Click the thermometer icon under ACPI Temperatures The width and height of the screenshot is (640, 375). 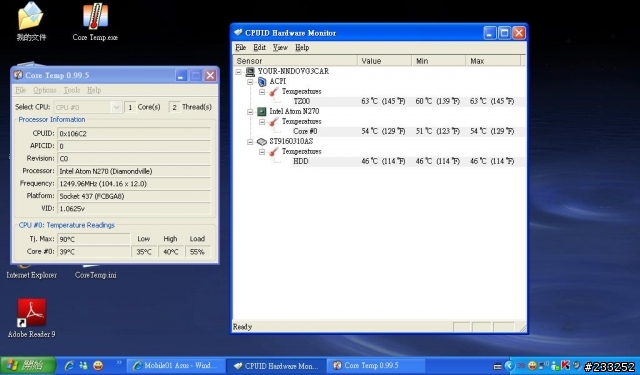tap(273, 91)
